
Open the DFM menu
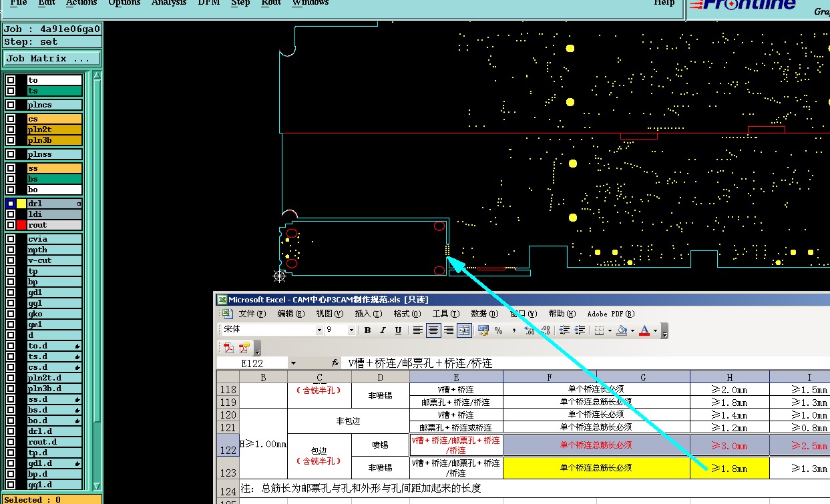[x=209, y=3]
